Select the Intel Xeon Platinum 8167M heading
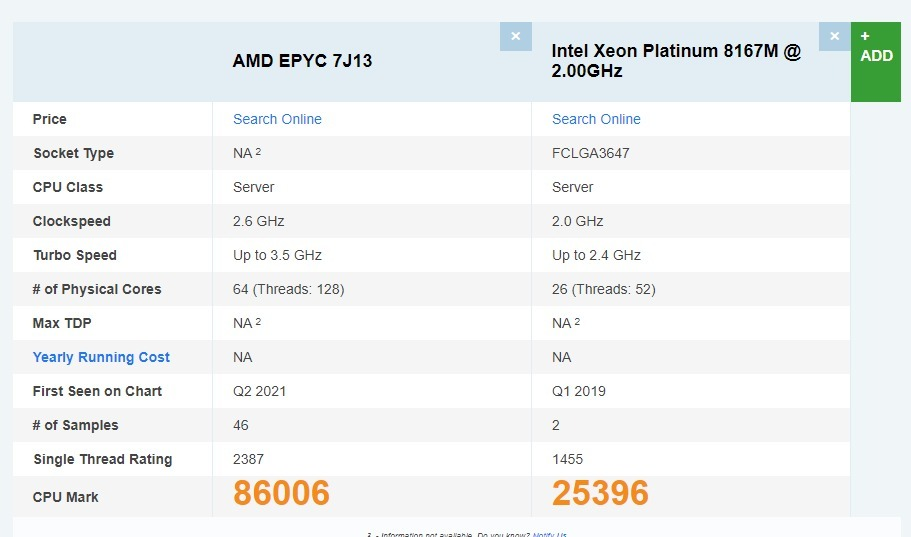 pos(676,61)
